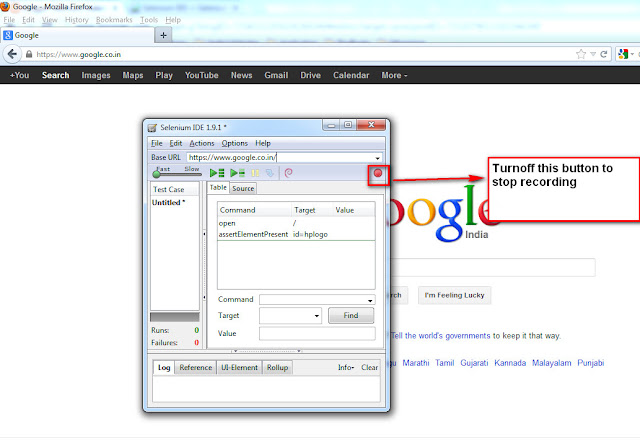Click the Google search engine icon
This screenshot has width=640, height=442.
click(623, 54)
